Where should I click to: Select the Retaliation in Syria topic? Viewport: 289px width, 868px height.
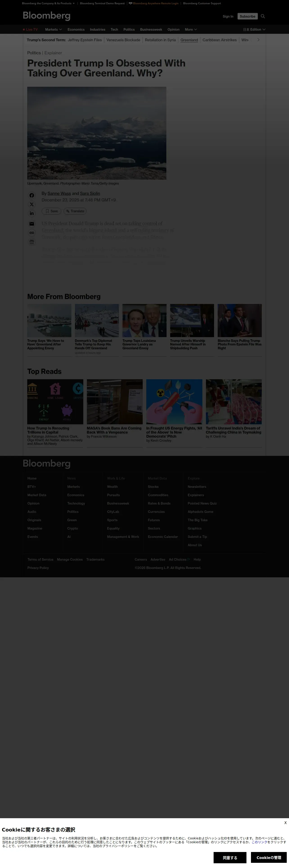coord(160,40)
